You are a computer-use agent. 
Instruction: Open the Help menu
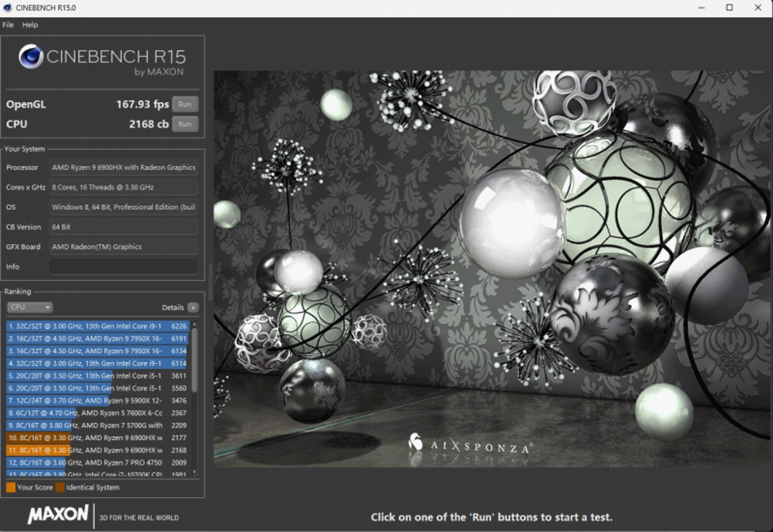coord(30,25)
